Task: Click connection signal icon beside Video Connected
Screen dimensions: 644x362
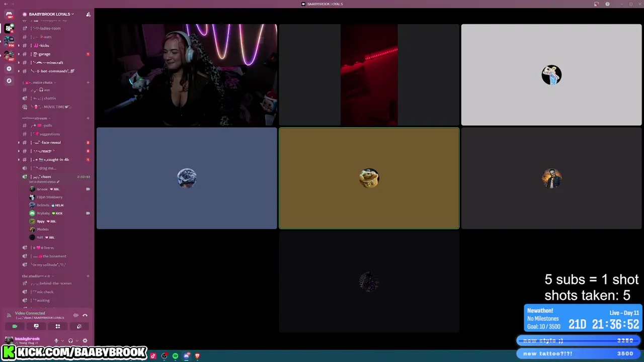Action: (9, 315)
